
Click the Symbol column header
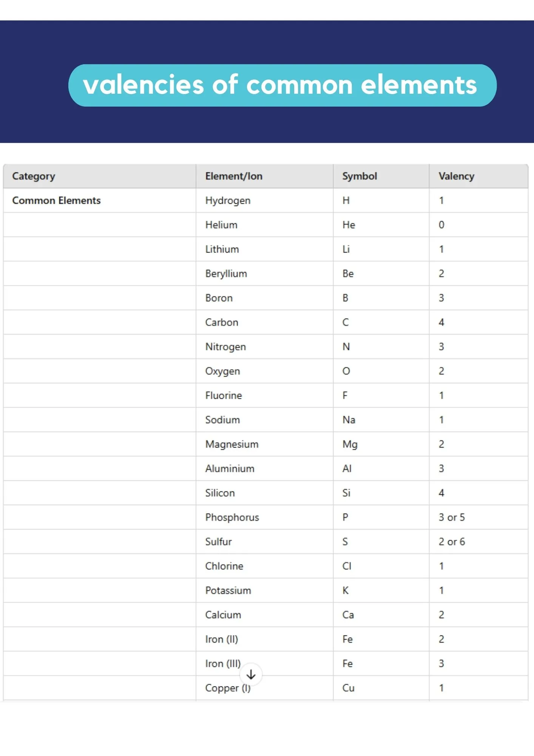coord(360,176)
